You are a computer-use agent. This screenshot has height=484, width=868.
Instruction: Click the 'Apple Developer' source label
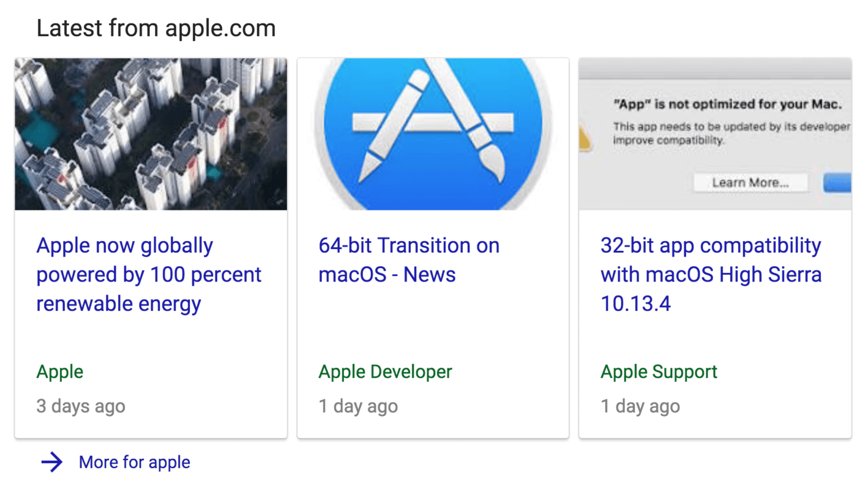pyautogui.click(x=385, y=371)
